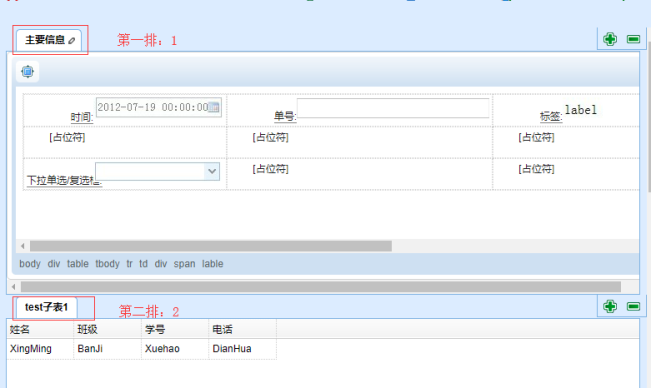Select the table element in path bar
The height and width of the screenshot is (388, 651).
(x=78, y=264)
